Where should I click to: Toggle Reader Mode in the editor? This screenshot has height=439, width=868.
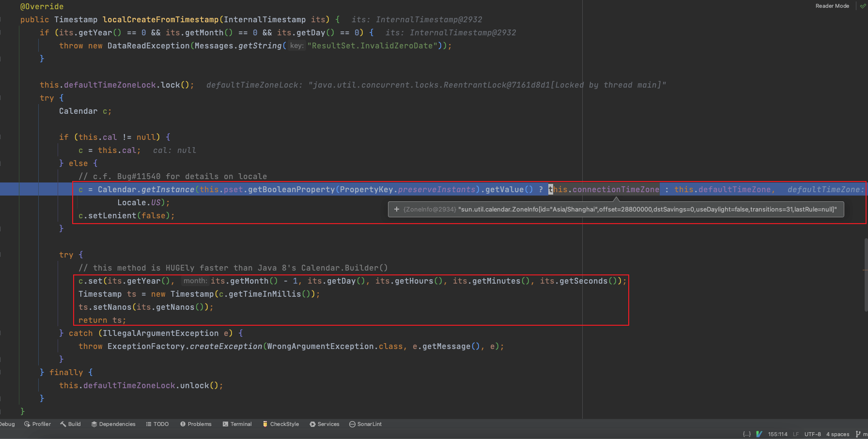click(x=832, y=6)
